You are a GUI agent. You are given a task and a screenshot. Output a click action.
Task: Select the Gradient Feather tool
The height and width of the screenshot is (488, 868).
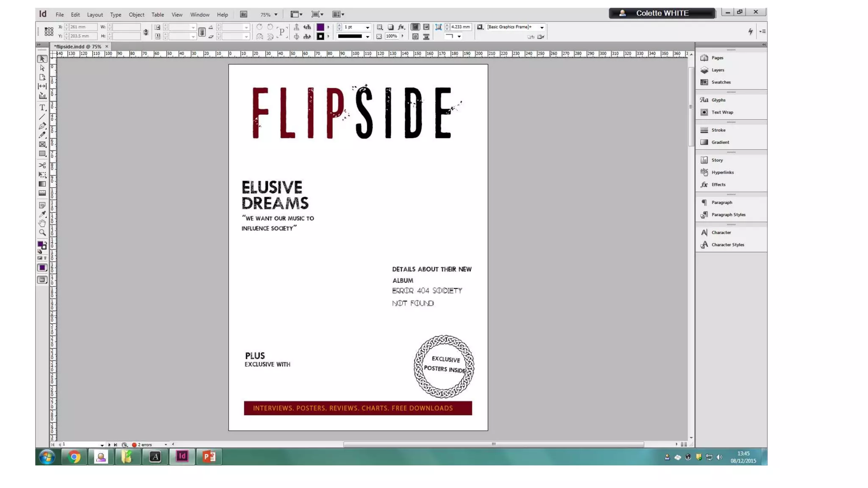tap(42, 193)
